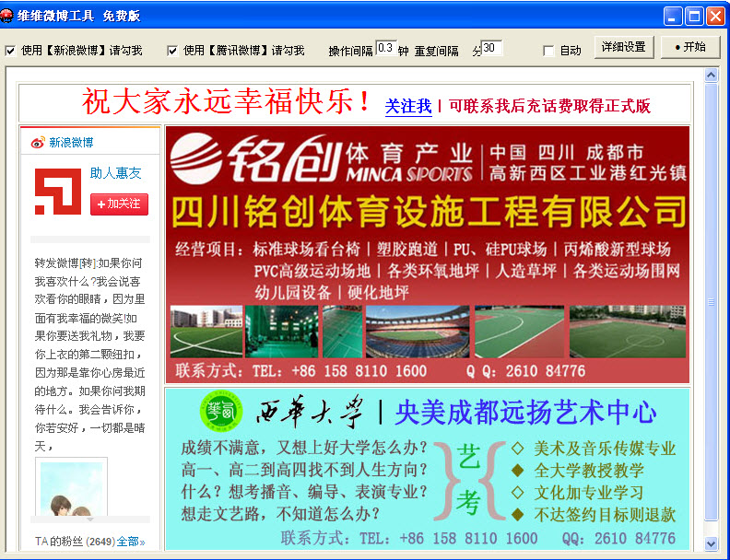Viewport: 730px width, 560px height.
Task: Click the collapse arrow below the post image
Action: 90,519
